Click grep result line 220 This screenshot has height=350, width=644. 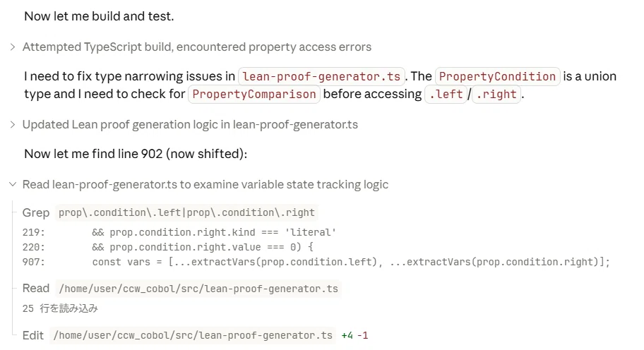[x=168, y=247]
